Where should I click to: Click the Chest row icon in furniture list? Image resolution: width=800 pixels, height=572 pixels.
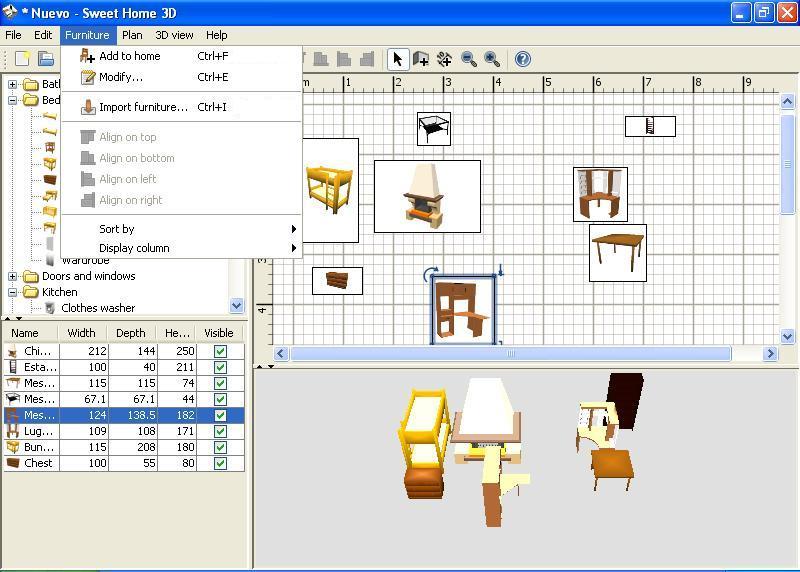pyautogui.click(x=13, y=463)
